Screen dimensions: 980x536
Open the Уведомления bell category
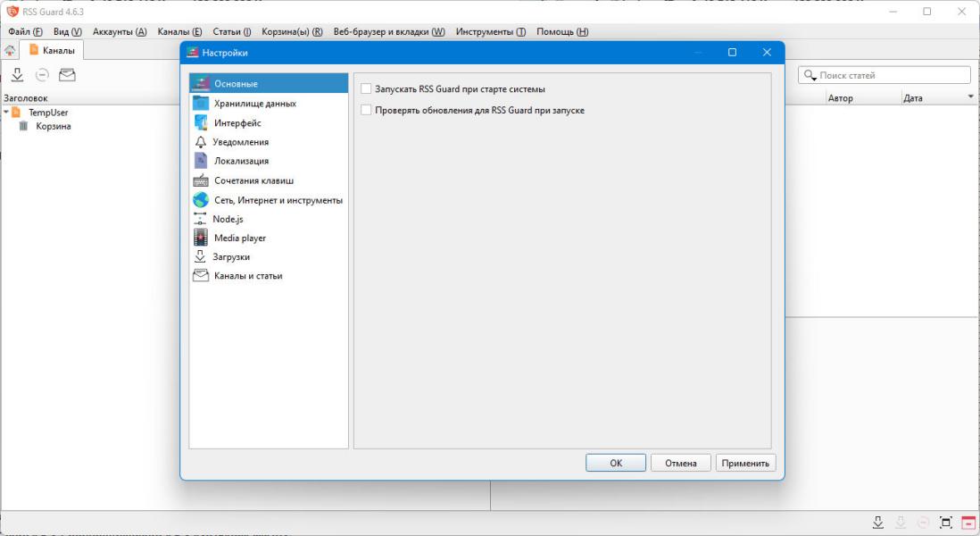[268, 142]
